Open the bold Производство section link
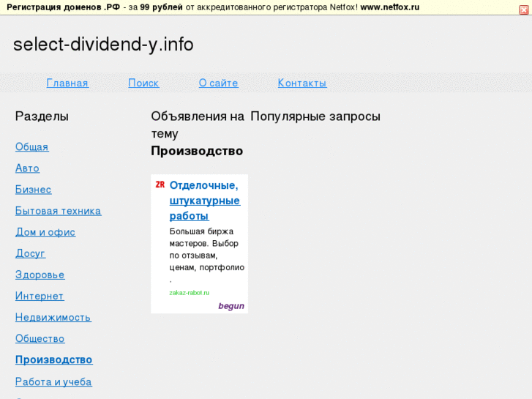Viewport: 532px width, 399px height. [x=54, y=360]
